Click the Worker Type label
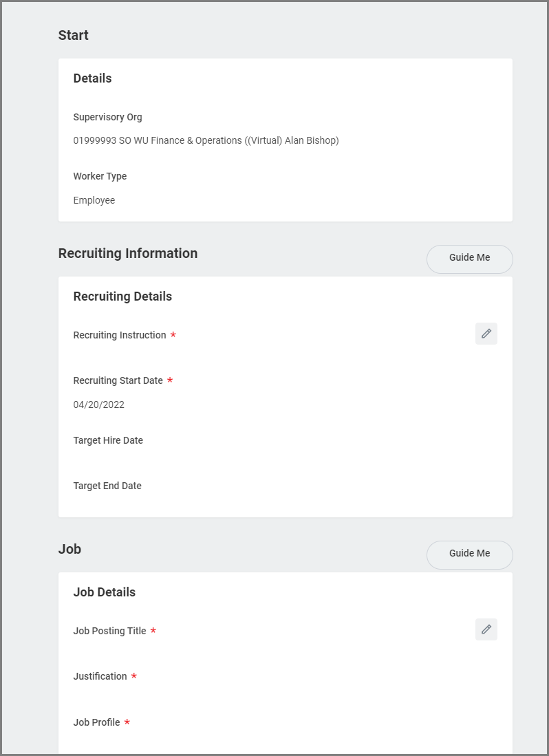The width and height of the screenshot is (549, 756). coord(100,176)
